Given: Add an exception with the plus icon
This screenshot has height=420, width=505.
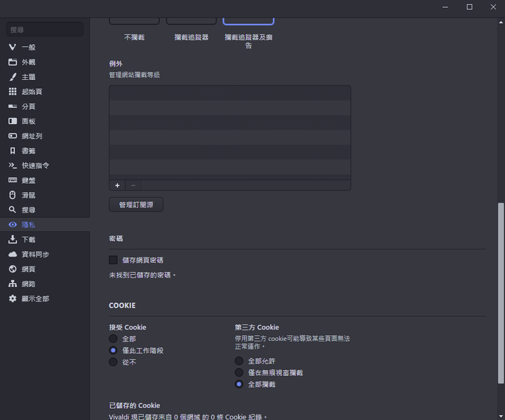Looking at the screenshot, I should (117, 185).
